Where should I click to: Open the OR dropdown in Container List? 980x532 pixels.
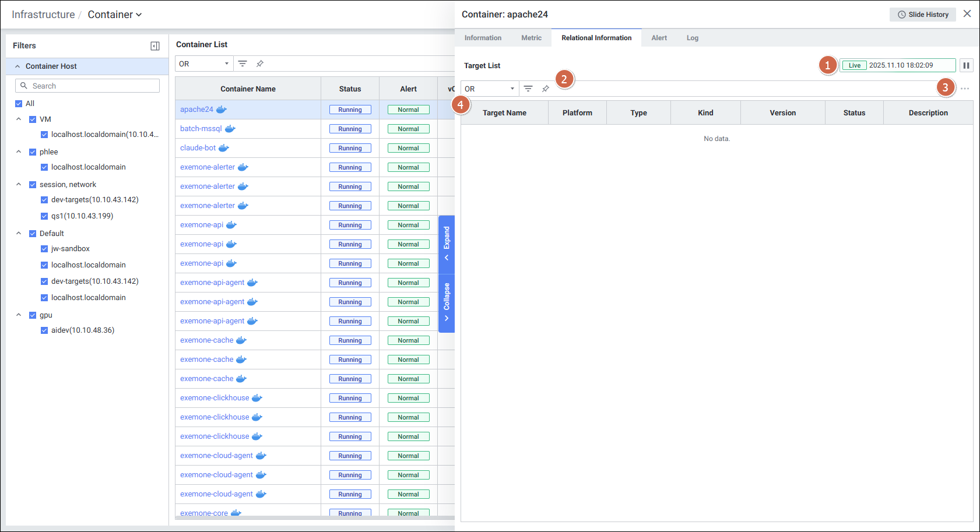coord(203,64)
